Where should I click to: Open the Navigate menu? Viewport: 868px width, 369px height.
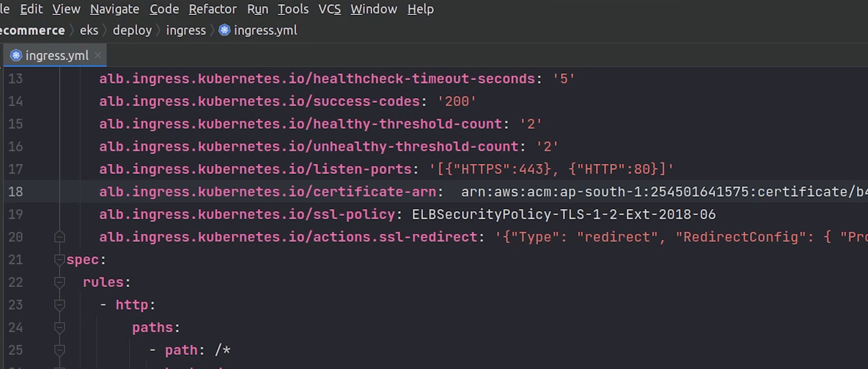[x=114, y=9]
